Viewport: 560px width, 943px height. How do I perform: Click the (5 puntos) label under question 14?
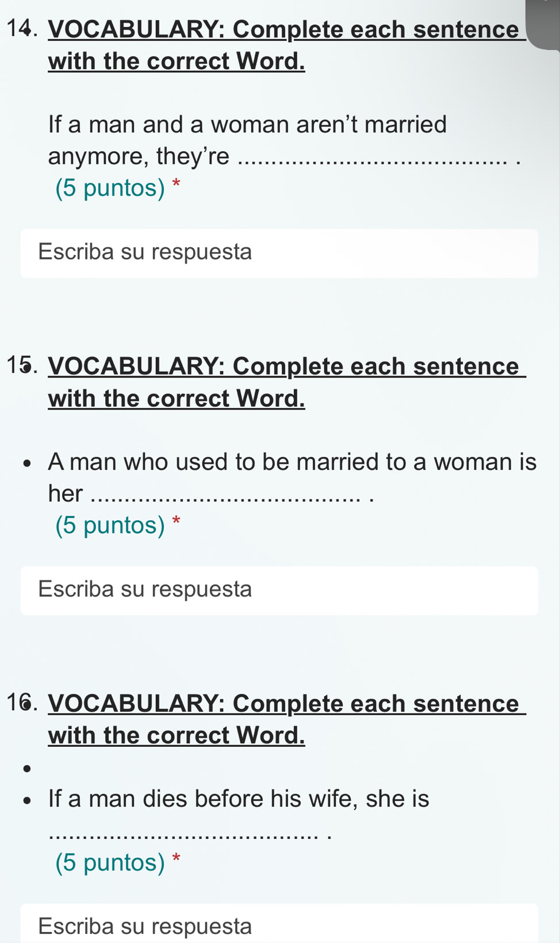[109, 188]
